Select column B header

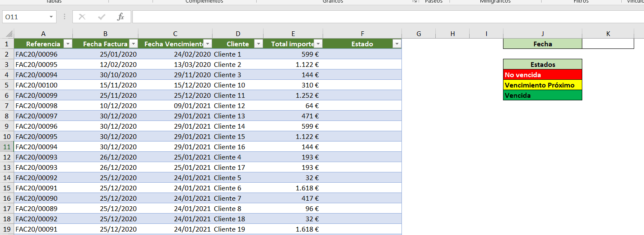click(x=105, y=33)
